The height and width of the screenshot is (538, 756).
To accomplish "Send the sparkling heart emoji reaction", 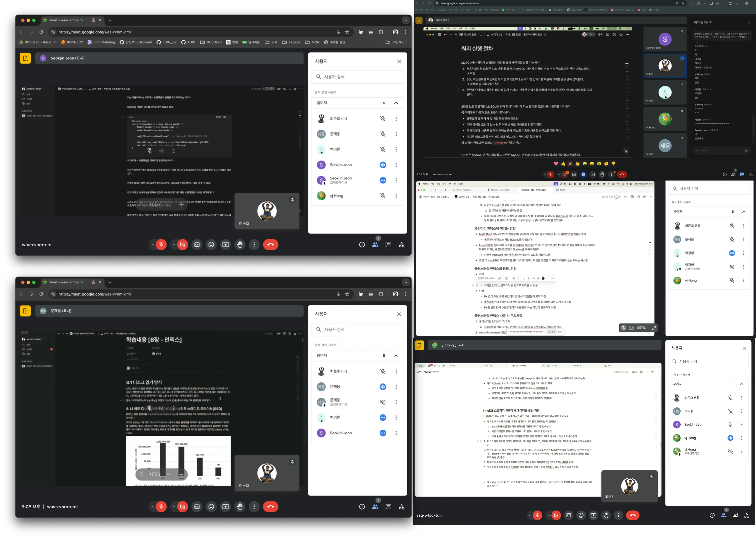I will 556,164.
